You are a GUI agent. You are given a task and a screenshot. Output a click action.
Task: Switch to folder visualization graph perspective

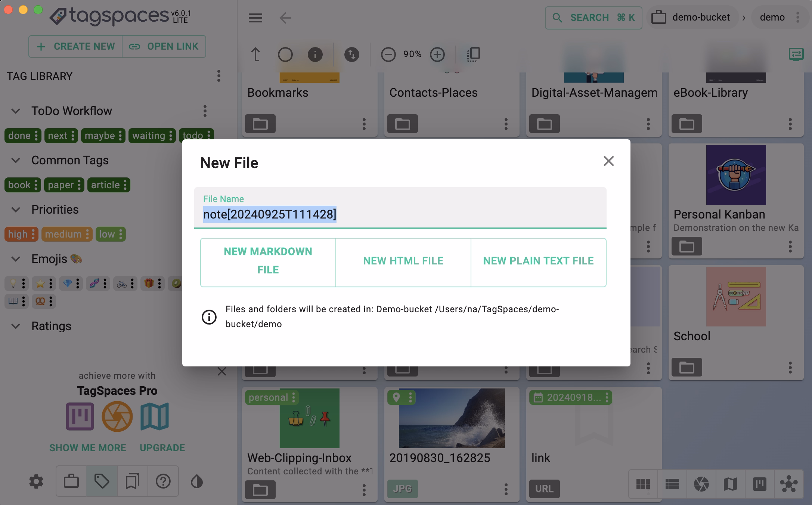point(788,484)
